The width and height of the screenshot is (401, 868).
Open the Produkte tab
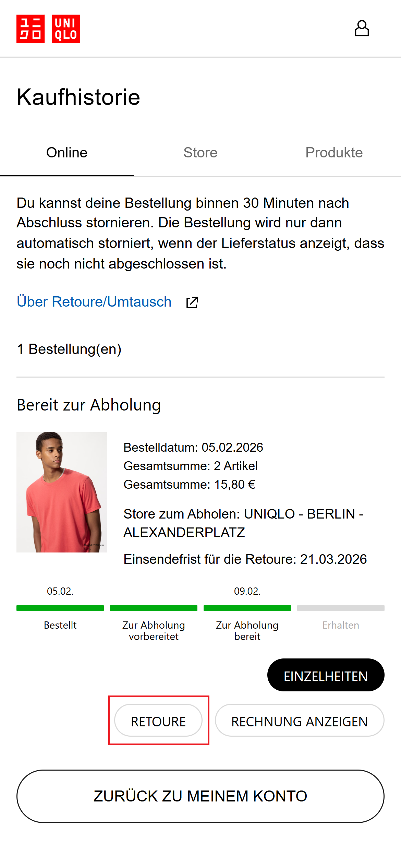pos(334,153)
